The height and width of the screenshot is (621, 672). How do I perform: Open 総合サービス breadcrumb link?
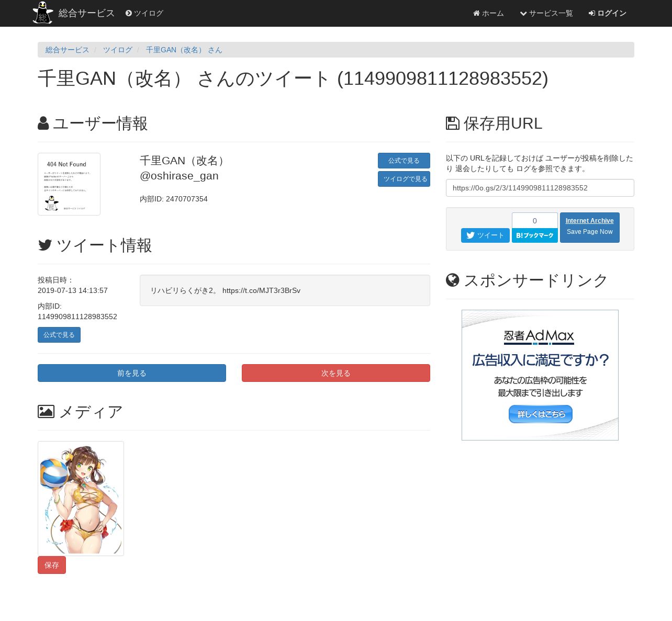pyautogui.click(x=68, y=50)
